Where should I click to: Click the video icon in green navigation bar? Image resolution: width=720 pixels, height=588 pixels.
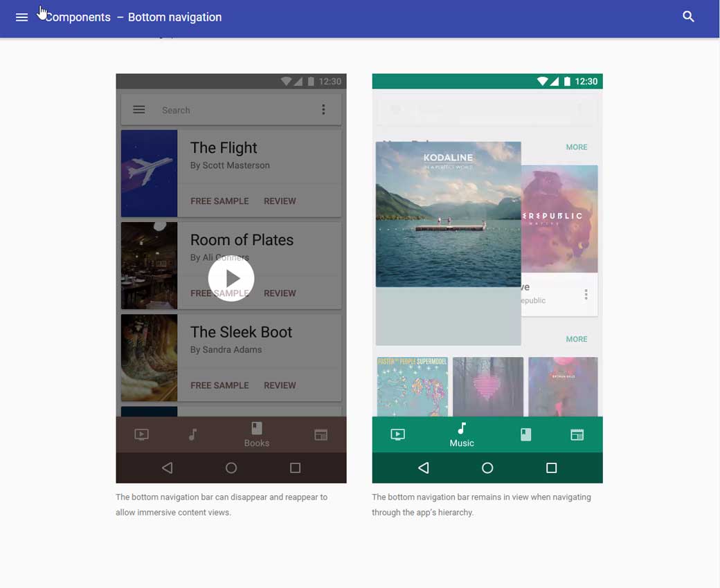pyautogui.click(x=397, y=434)
